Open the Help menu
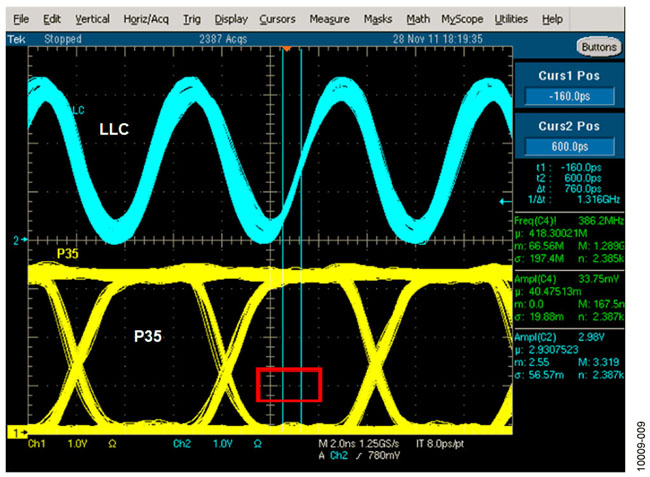This screenshot has width=650, height=477. 552,19
